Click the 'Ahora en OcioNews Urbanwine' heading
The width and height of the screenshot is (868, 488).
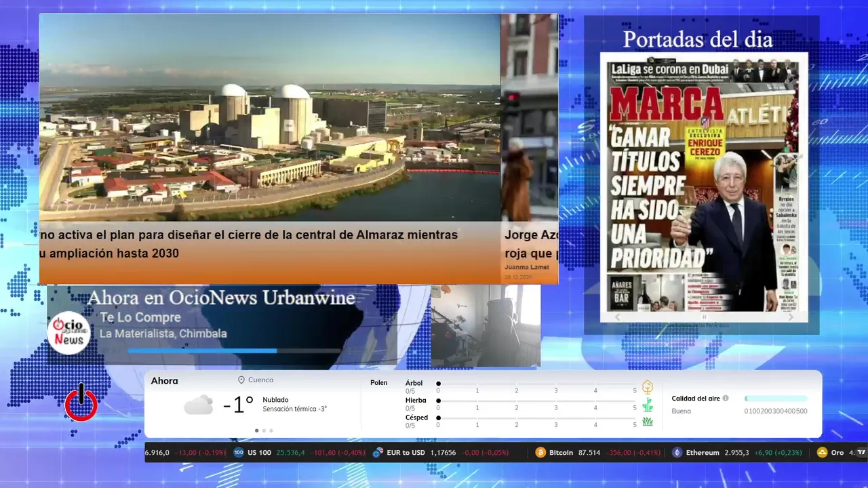point(221,298)
